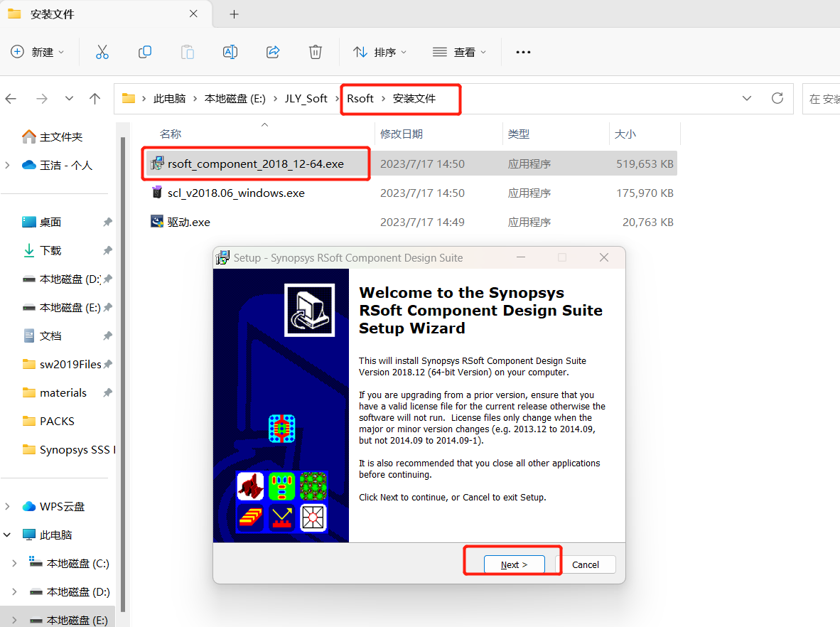
Task: Click 此电脑 in address breadcrumb
Action: pyautogui.click(x=169, y=99)
